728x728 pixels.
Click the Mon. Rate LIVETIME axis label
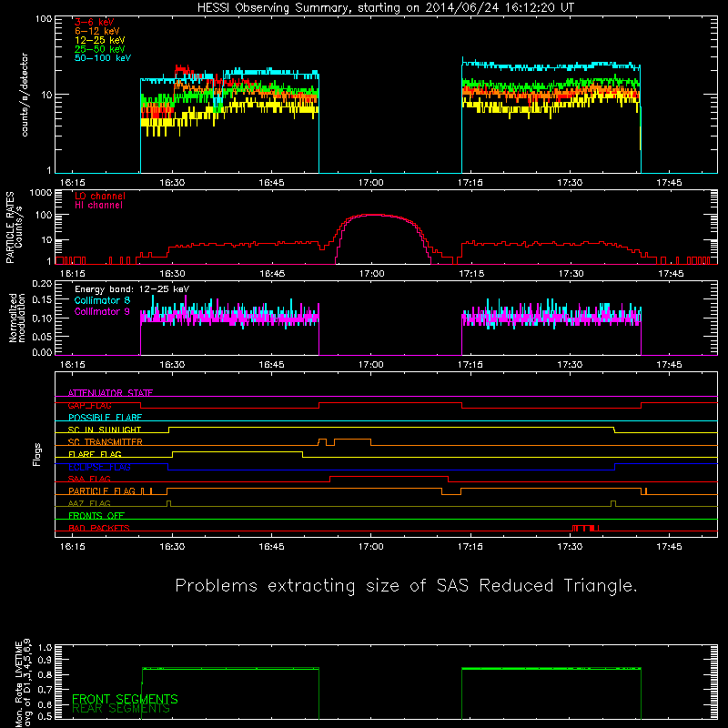click(23, 682)
